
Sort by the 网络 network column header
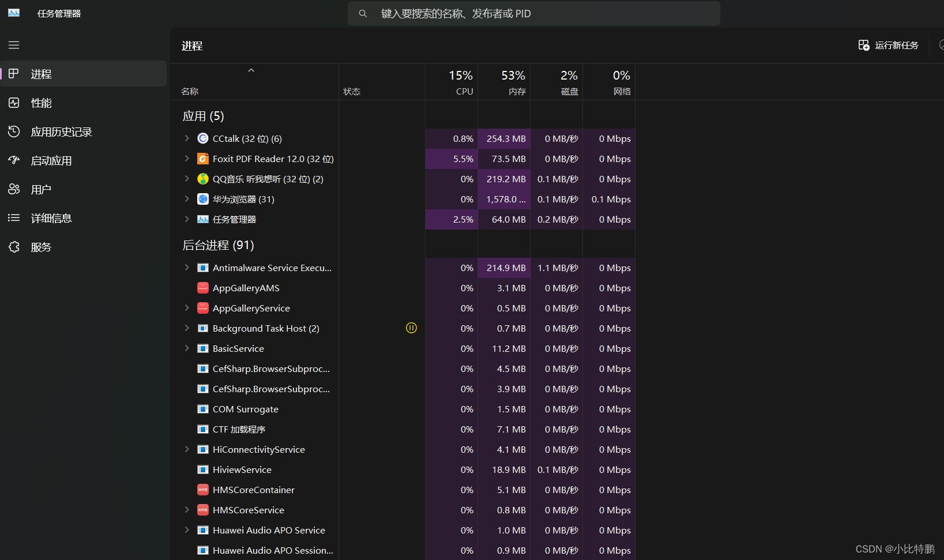click(x=609, y=82)
